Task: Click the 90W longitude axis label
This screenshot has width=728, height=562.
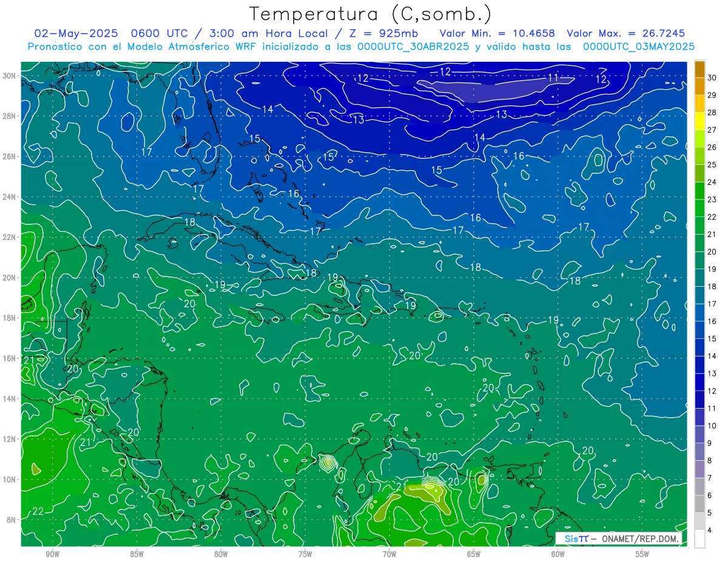Action: 52,554
